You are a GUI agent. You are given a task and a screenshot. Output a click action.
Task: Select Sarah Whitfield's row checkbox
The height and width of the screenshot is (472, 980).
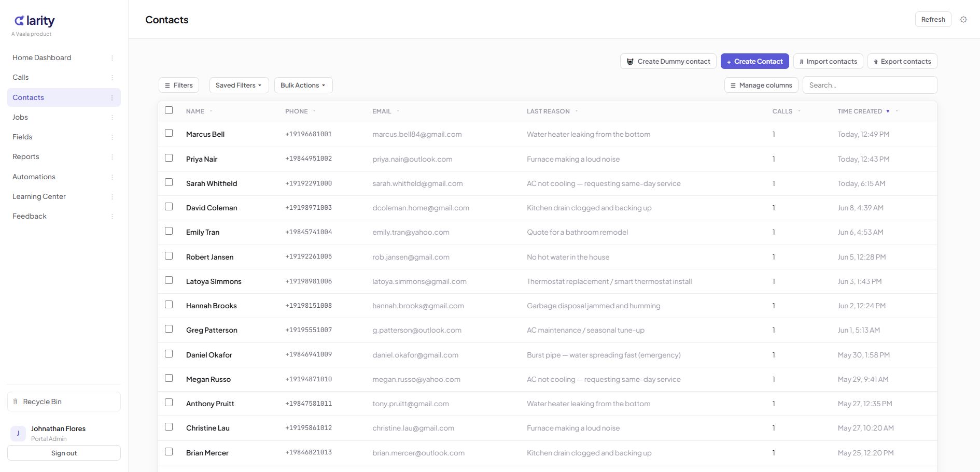(169, 182)
